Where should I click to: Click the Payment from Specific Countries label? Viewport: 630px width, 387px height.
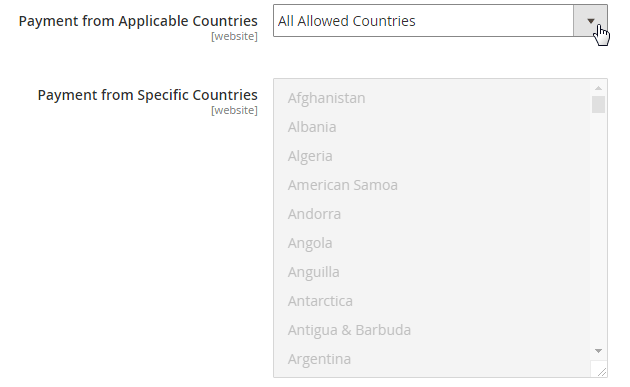coord(147,95)
